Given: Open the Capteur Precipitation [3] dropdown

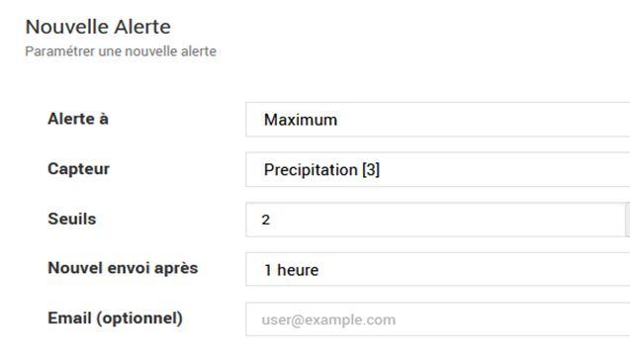Looking at the screenshot, I should (438, 169).
